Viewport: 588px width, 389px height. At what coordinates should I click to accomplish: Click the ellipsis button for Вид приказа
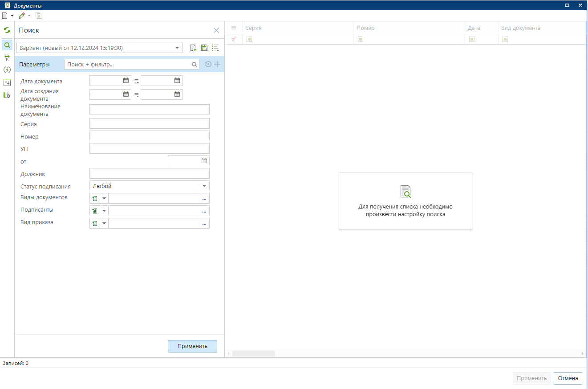pos(204,224)
